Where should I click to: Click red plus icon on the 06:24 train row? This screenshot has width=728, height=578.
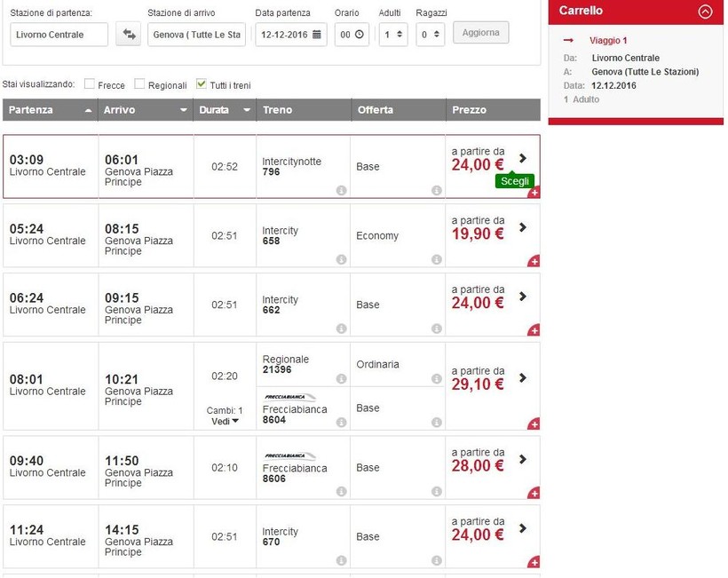(x=534, y=330)
